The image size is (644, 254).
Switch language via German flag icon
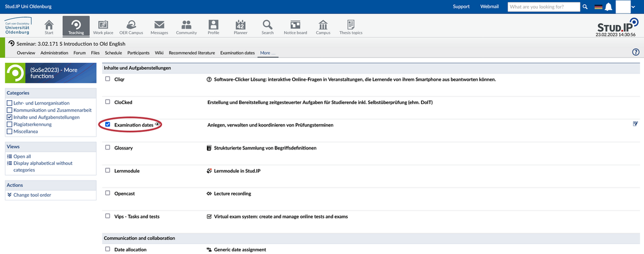click(598, 7)
